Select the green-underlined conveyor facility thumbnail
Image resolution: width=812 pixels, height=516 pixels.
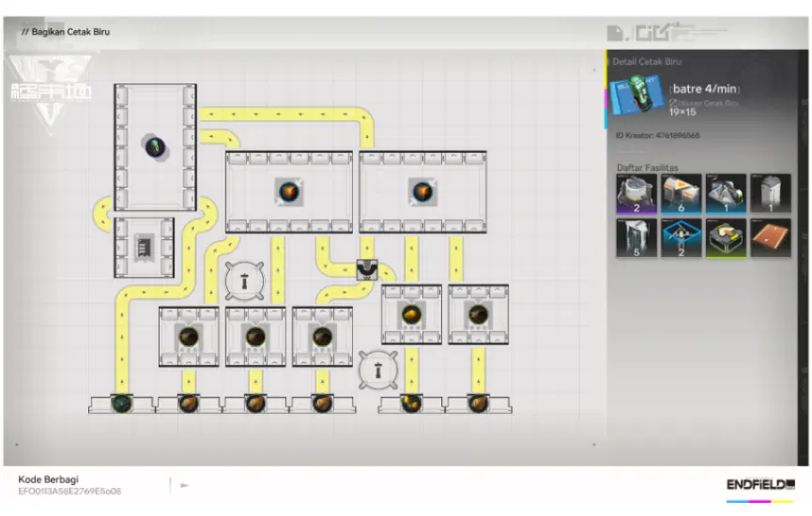(726, 238)
